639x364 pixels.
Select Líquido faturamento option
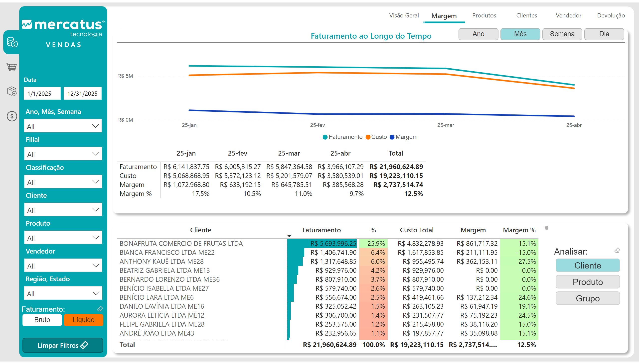[x=84, y=320]
